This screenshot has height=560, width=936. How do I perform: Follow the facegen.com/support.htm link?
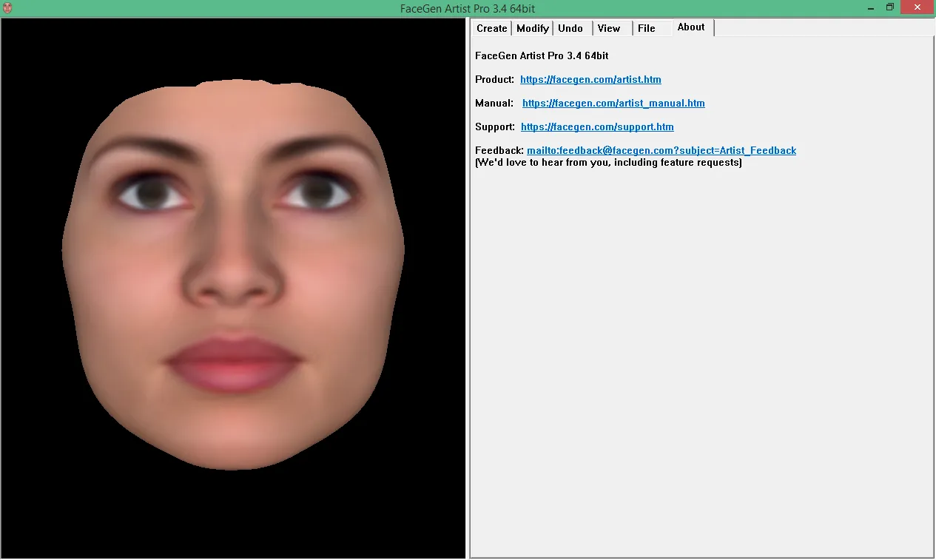597,126
